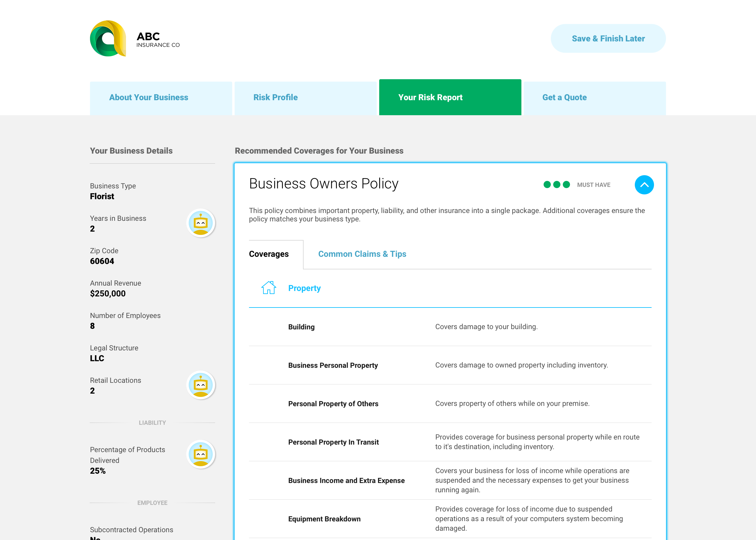756x540 pixels.
Task: Click robot helper icon beside Years in Business
Action: [200, 223]
